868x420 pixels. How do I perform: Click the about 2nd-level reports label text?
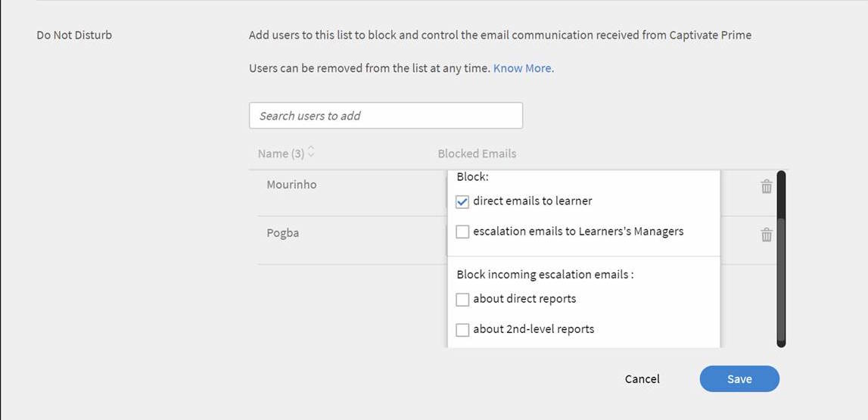pos(534,329)
